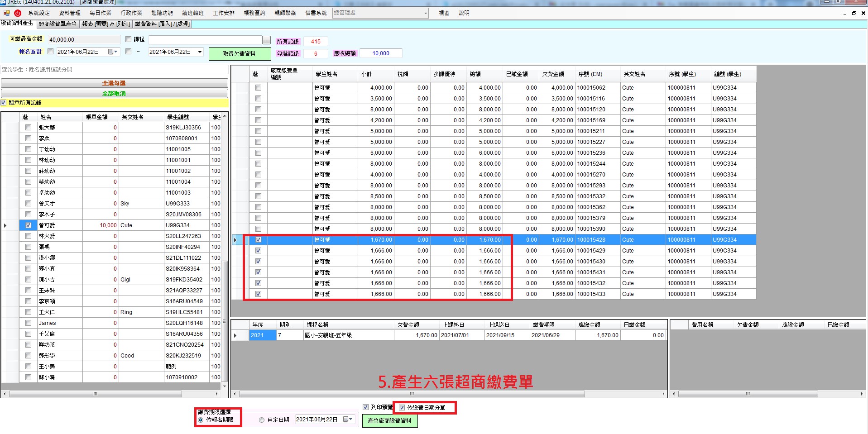
Task: Click the row arrow beside year 2021
Action: pyautogui.click(x=235, y=335)
